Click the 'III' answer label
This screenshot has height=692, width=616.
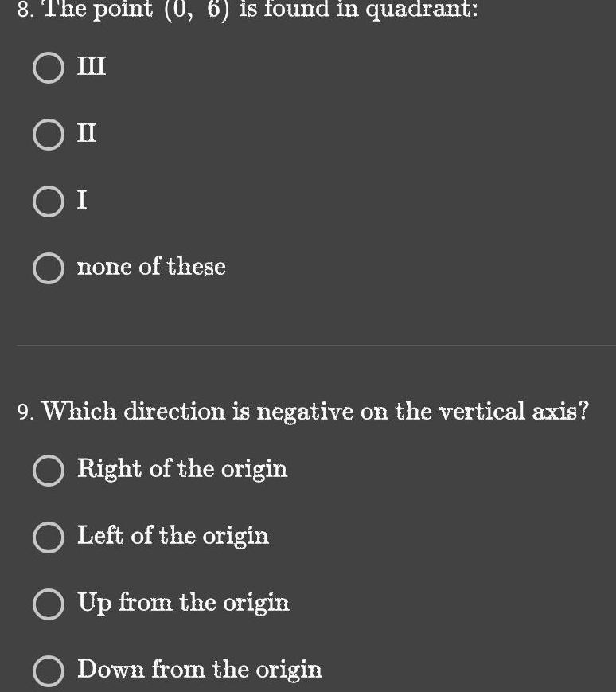[x=90, y=67]
